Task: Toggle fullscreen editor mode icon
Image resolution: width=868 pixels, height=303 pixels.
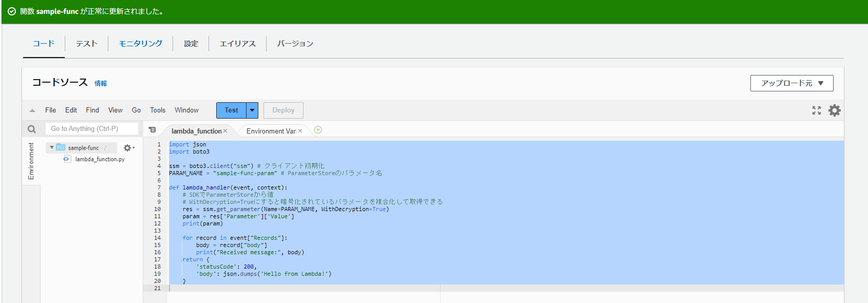Action: [x=817, y=110]
